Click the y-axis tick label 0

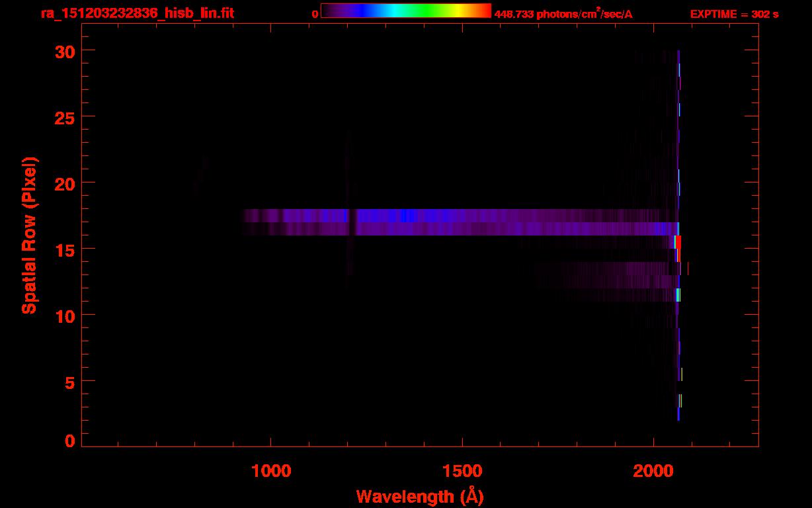tap(69, 441)
